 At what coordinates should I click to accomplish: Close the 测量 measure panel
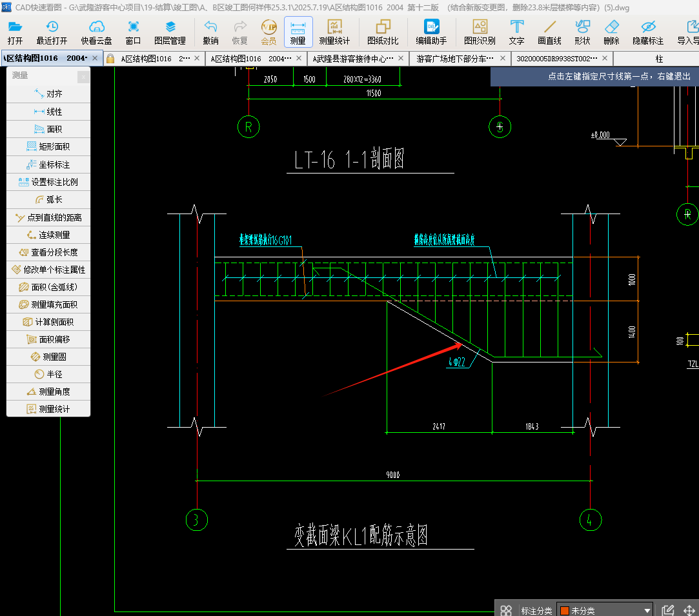[x=83, y=77]
